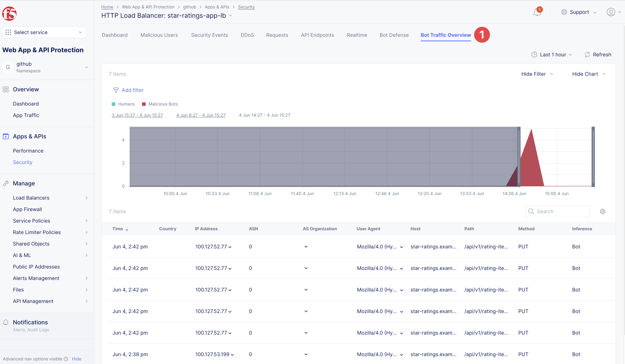
Task: Click the Refresh icon button
Action: point(587,55)
